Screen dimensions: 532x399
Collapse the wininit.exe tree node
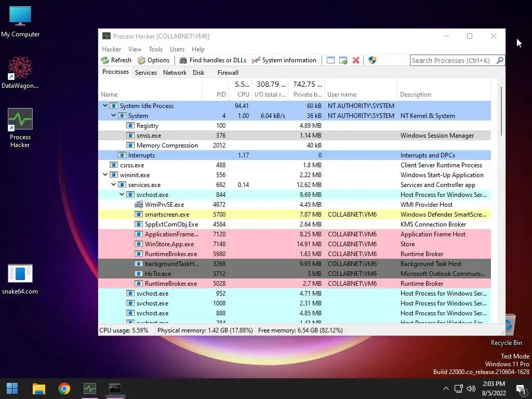point(105,175)
